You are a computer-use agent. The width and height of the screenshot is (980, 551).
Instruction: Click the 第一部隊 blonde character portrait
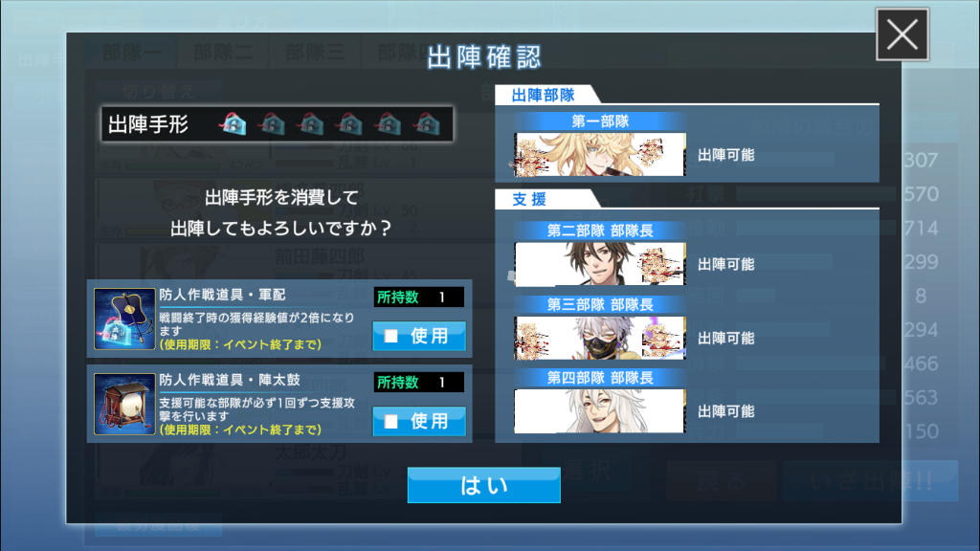(x=600, y=154)
